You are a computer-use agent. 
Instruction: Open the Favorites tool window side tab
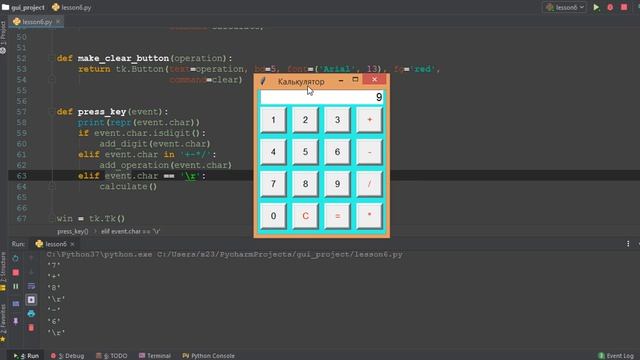pyautogui.click(x=3, y=322)
